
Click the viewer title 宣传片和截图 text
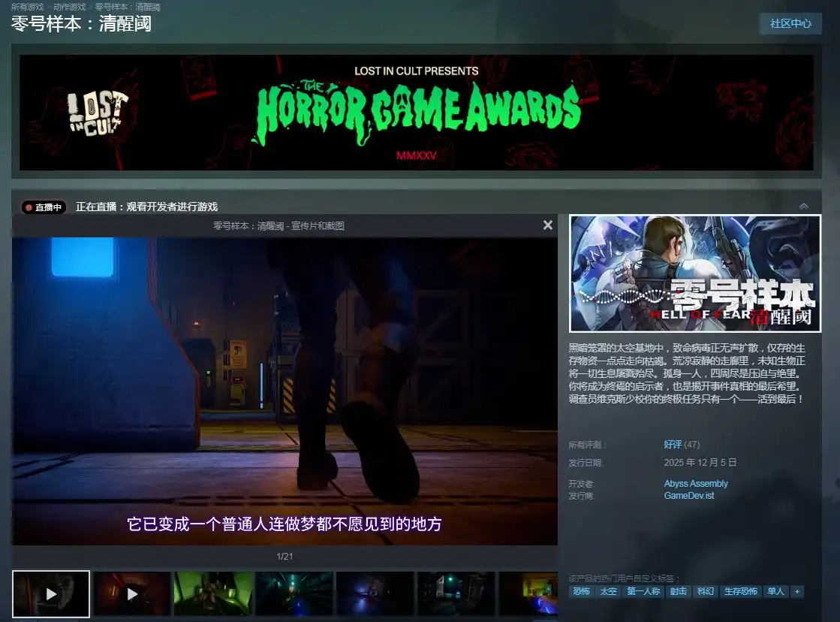[318, 226]
